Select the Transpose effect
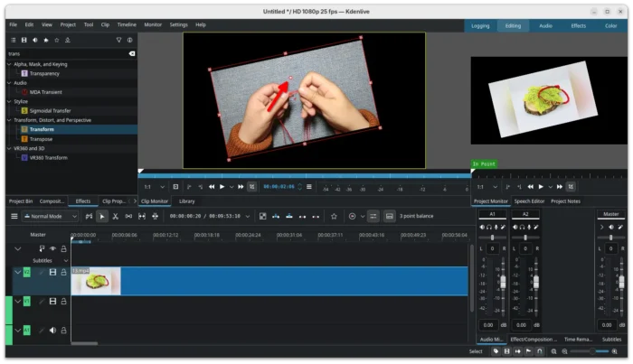The height and width of the screenshot is (364, 633). tap(41, 139)
